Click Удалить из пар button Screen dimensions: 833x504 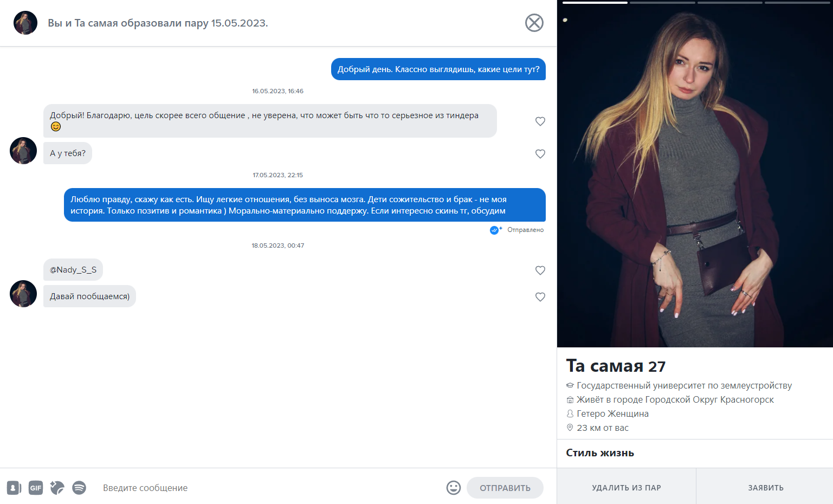[x=627, y=488]
